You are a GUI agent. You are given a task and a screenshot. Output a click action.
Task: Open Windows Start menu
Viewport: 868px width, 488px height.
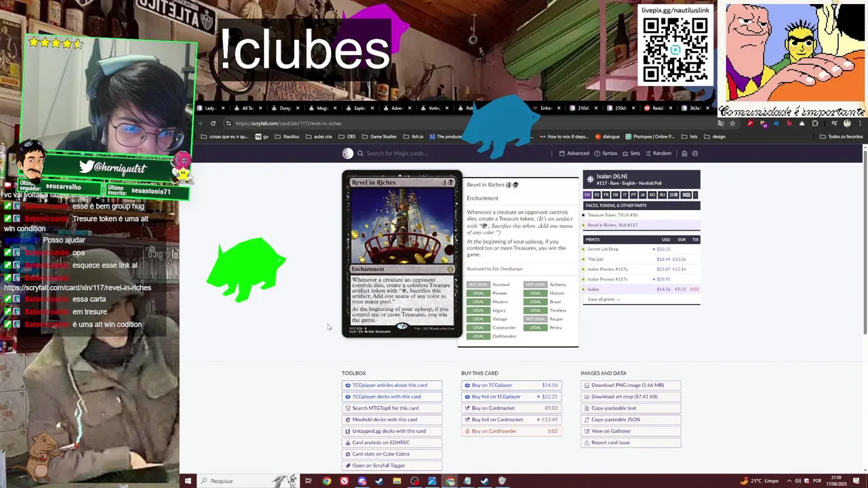[188, 481]
